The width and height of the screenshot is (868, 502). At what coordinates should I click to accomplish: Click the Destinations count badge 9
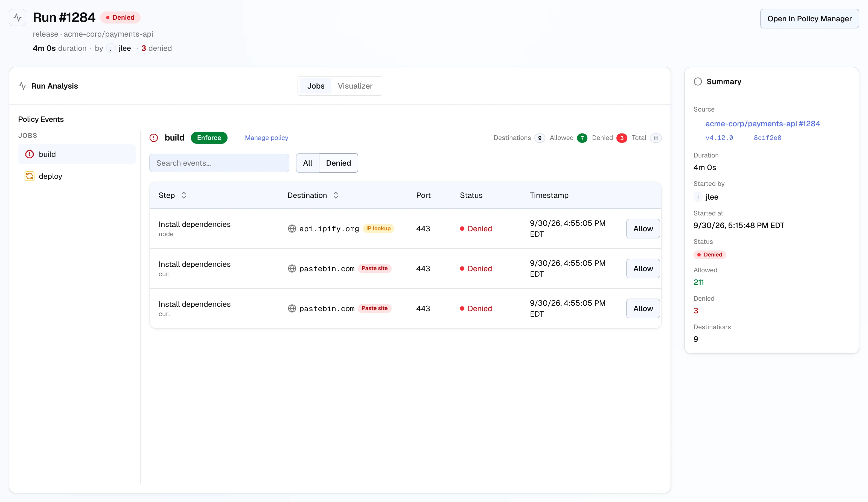(x=540, y=138)
